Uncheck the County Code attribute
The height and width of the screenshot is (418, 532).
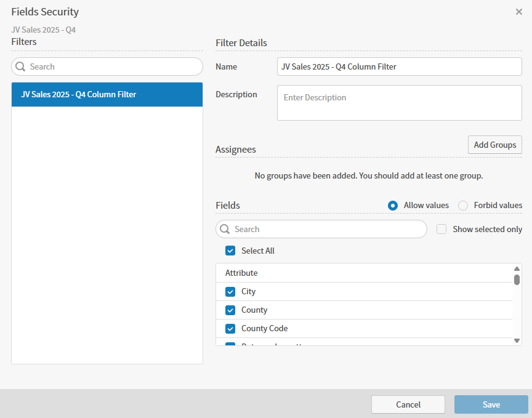(230, 328)
